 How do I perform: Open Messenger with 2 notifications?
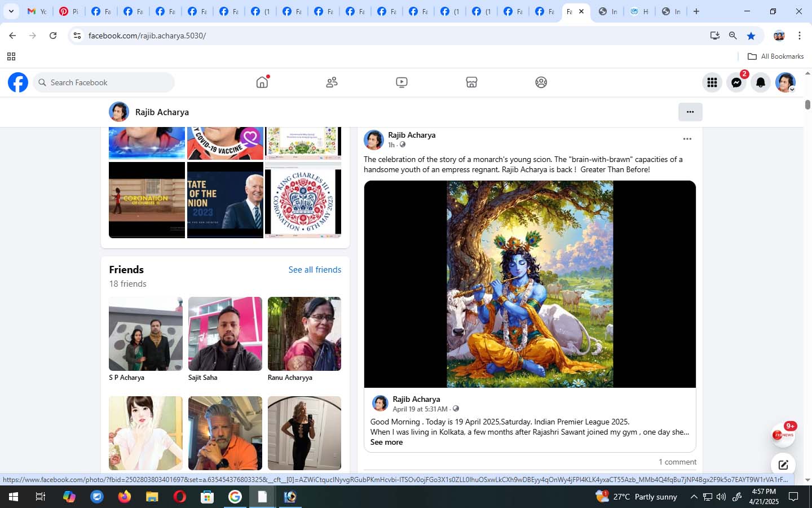736,82
